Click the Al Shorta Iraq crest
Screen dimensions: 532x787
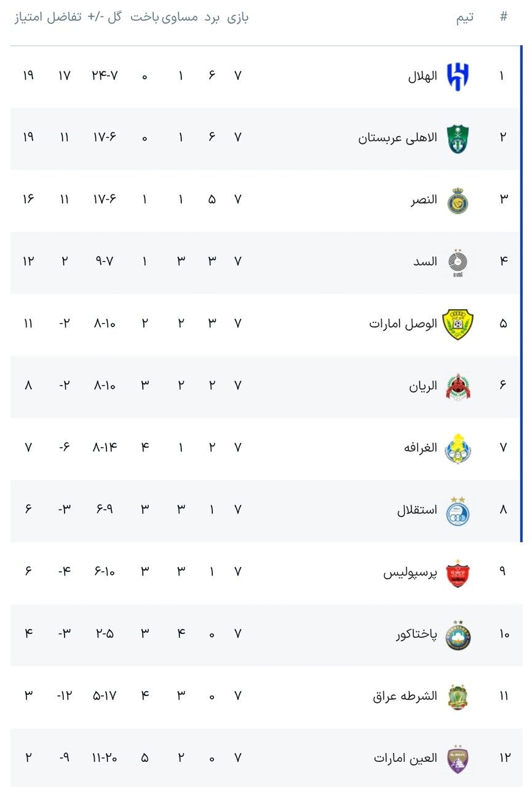pyautogui.click(x=458, y=697)
